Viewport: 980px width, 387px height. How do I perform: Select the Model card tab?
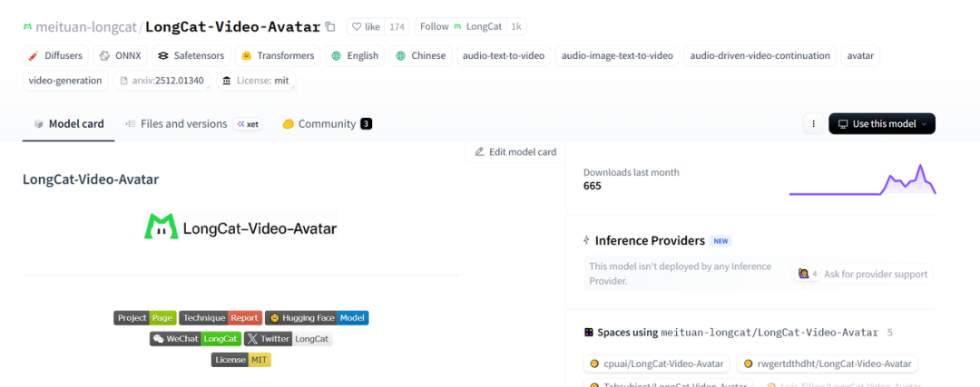[69, 124]
